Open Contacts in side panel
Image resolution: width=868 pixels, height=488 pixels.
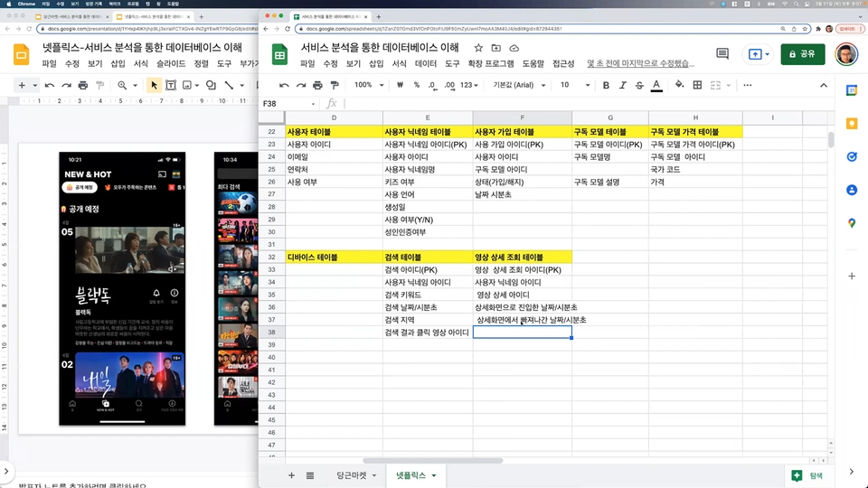(852, 191)
